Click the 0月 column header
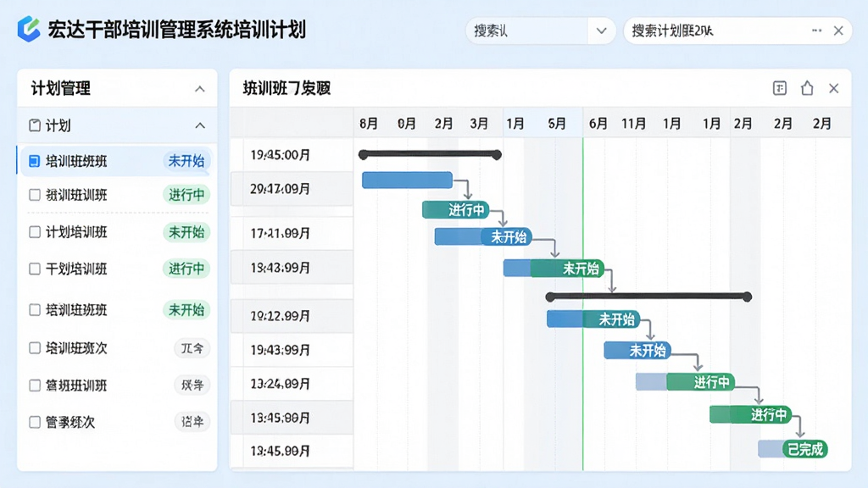The image size is (868, 488). click(x=406, y=124)
